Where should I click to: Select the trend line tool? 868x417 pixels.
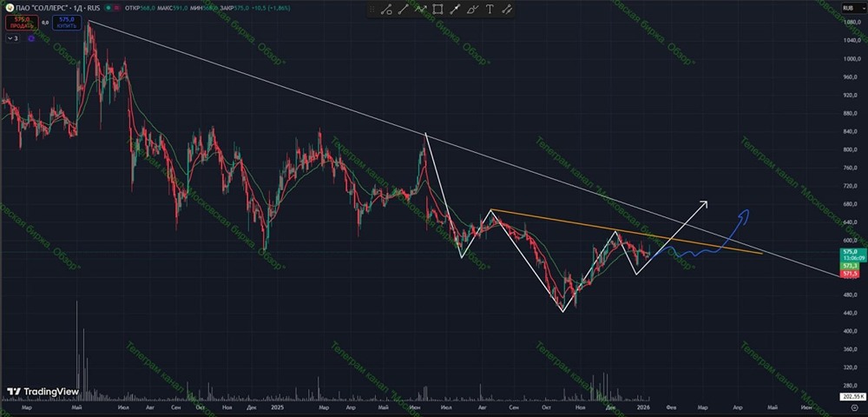(404, 10)
